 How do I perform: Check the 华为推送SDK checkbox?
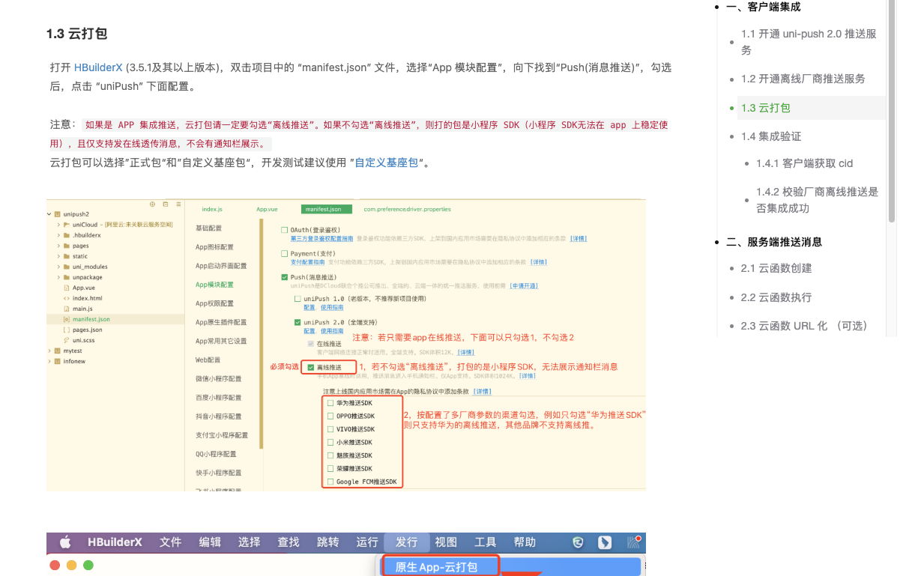pyautogui.click(x=330, y=403)
